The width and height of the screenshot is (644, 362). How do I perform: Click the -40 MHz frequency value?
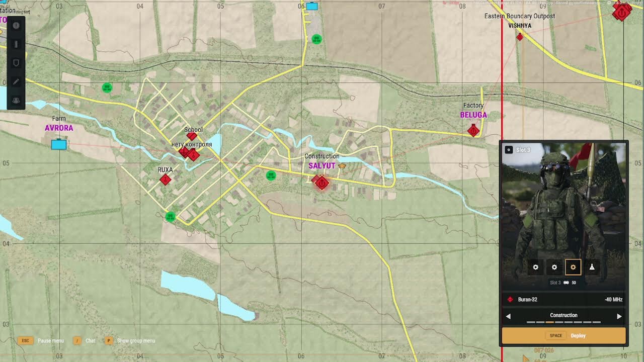[x=613, y=299]
